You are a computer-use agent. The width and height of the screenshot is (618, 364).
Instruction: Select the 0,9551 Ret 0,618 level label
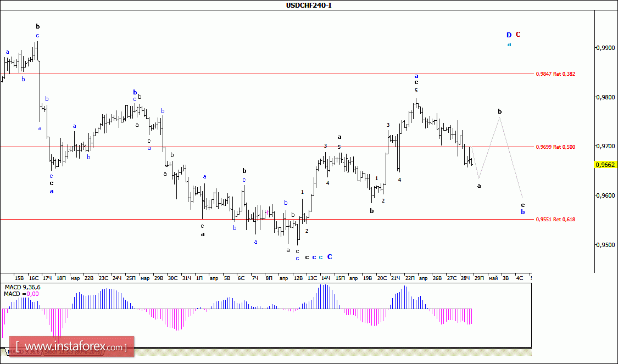[x=555, y=220]
